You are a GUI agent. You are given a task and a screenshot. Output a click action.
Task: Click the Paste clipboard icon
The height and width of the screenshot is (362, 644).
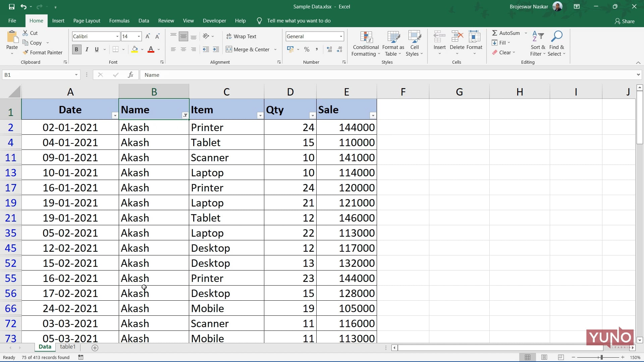pos(12,37)
